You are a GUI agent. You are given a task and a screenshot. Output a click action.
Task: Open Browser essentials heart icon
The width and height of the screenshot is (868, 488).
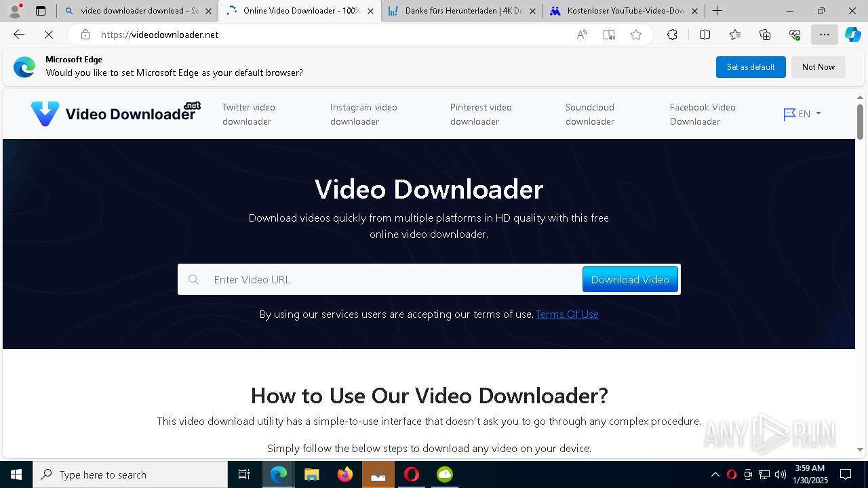795,35
